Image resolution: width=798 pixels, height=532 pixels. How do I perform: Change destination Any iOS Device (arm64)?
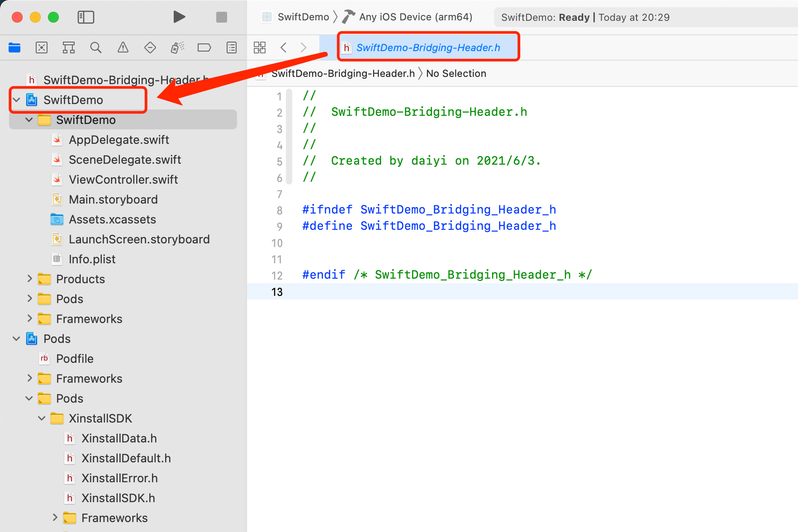(x=415, y=17)
